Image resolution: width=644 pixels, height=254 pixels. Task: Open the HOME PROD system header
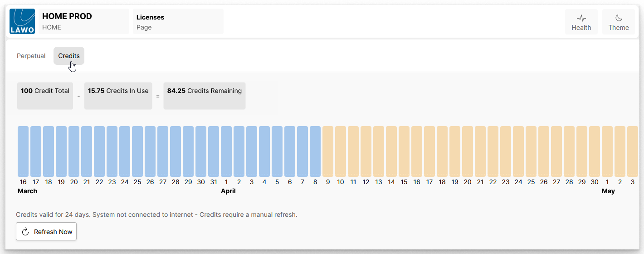click(84, 21)
